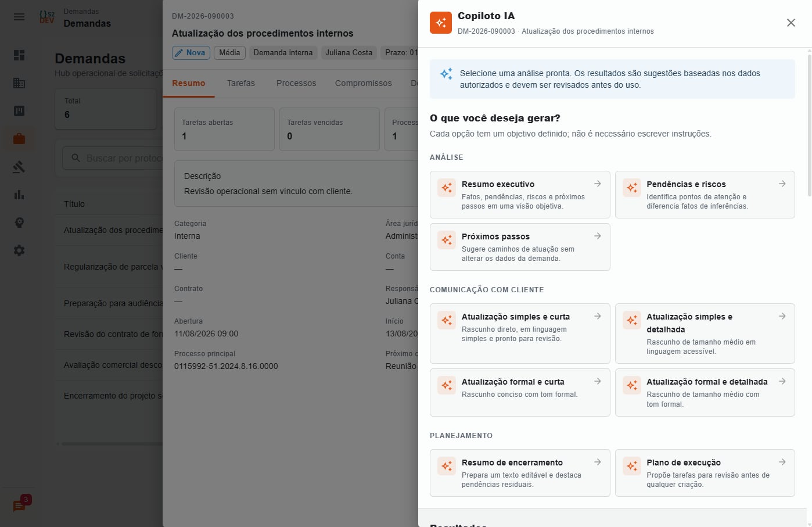The height and width of the screenshot is (527, 812).
Task: Open the settings gear sidebar icon
Action: 19,250
